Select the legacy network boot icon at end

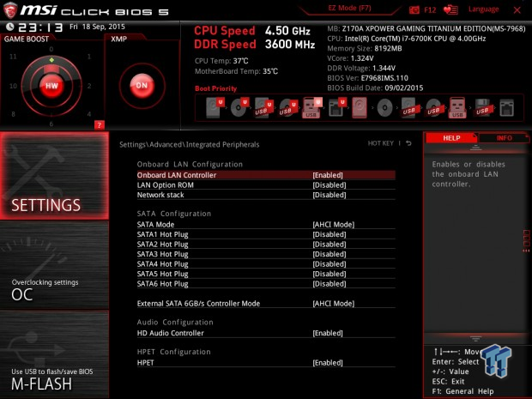click(506, 108)
